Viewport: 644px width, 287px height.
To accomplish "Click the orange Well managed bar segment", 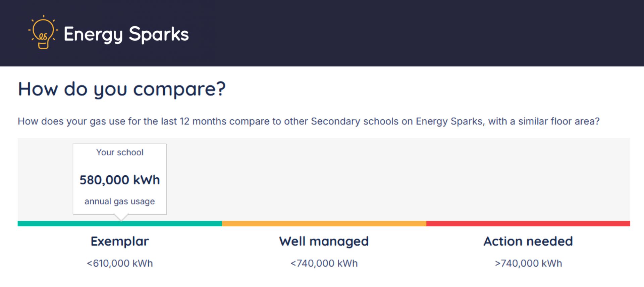I will click(x=324, y=224).
